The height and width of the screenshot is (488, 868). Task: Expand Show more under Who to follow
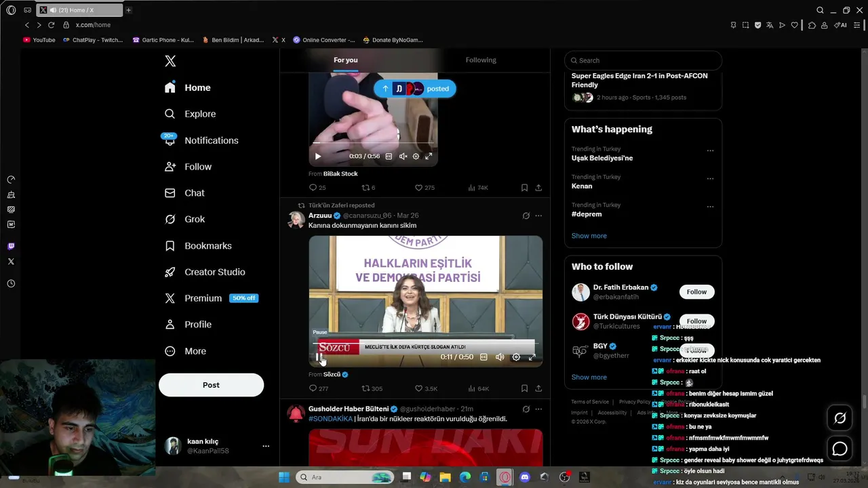[x=589, y=377]
